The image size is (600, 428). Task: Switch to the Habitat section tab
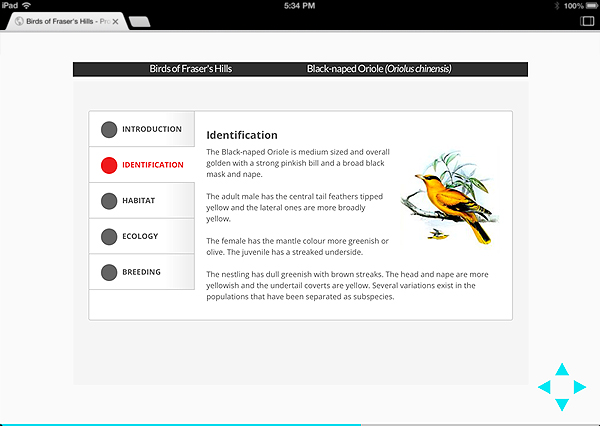(142, 201)
